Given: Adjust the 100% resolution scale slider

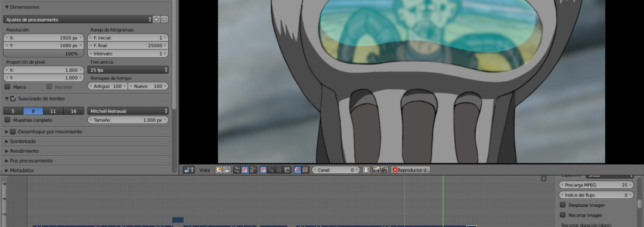Looking at the screenshot, I should click(x=44, y=53).
